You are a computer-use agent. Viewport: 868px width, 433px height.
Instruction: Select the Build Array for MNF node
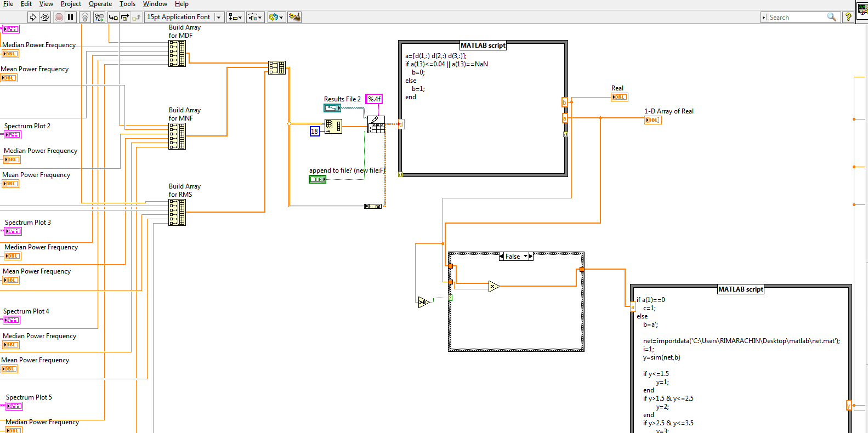177,136
